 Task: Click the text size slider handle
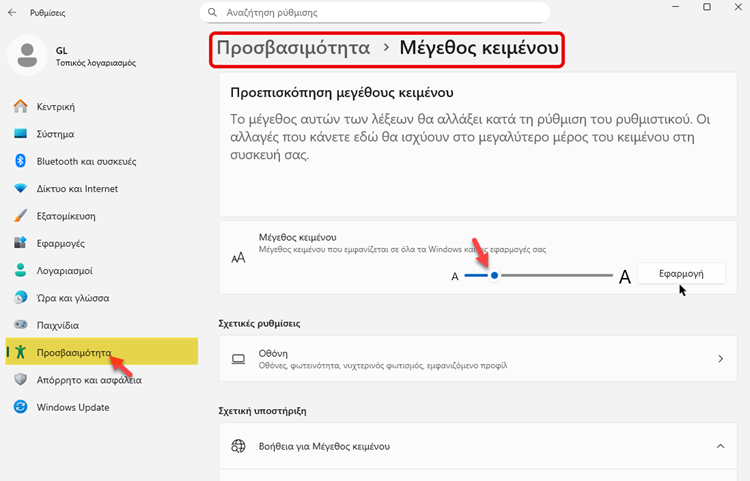494,275
